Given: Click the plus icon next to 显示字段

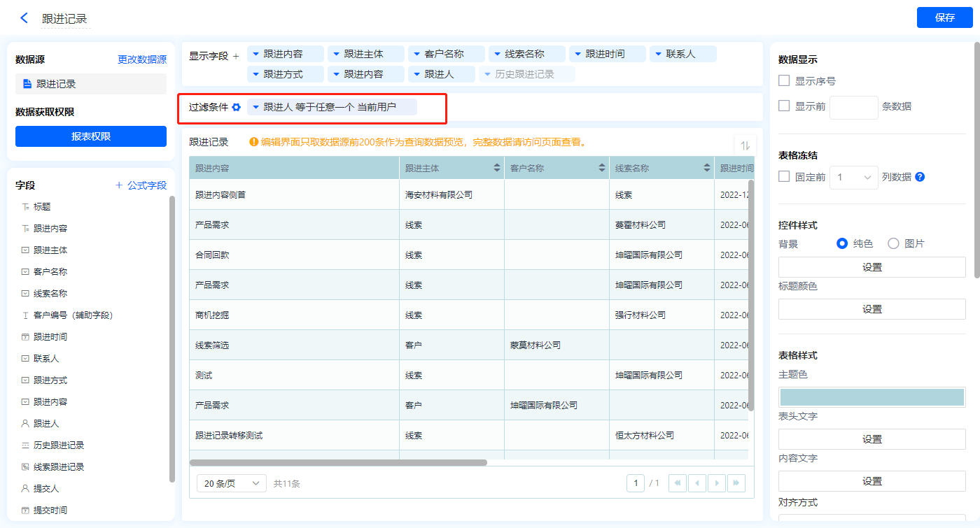Looking at the screenshot, I should (236, 56).
